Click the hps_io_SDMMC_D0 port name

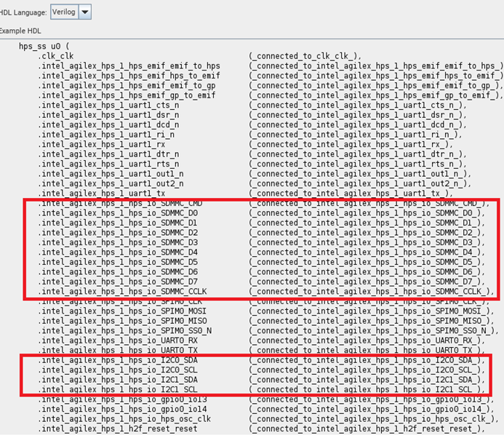point(118,212)
